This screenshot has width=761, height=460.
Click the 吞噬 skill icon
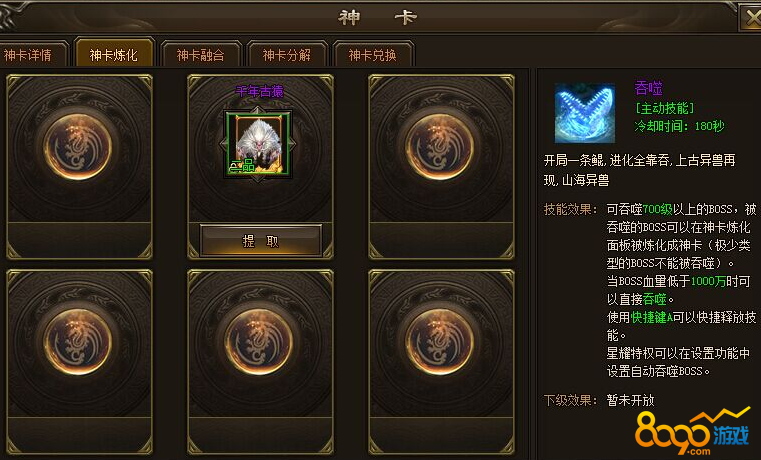pos(585,113)
